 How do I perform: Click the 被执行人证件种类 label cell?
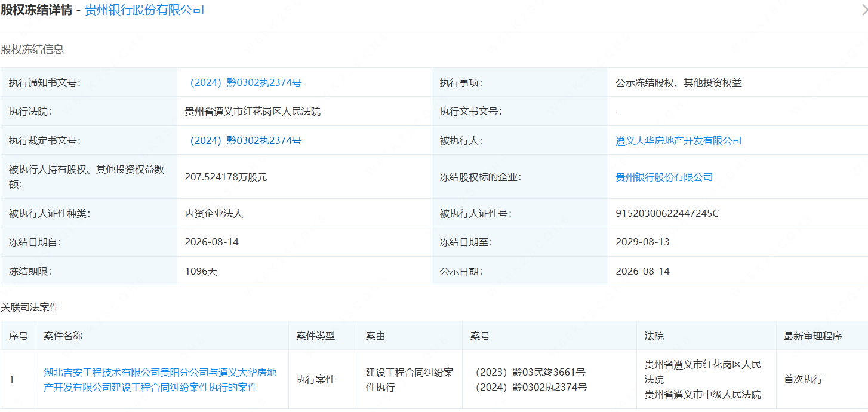[89, 214]
